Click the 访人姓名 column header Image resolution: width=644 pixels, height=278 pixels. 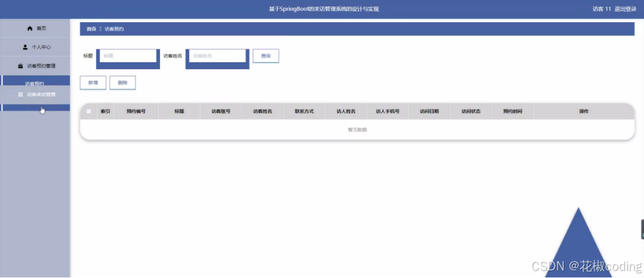tap(346, 111)
